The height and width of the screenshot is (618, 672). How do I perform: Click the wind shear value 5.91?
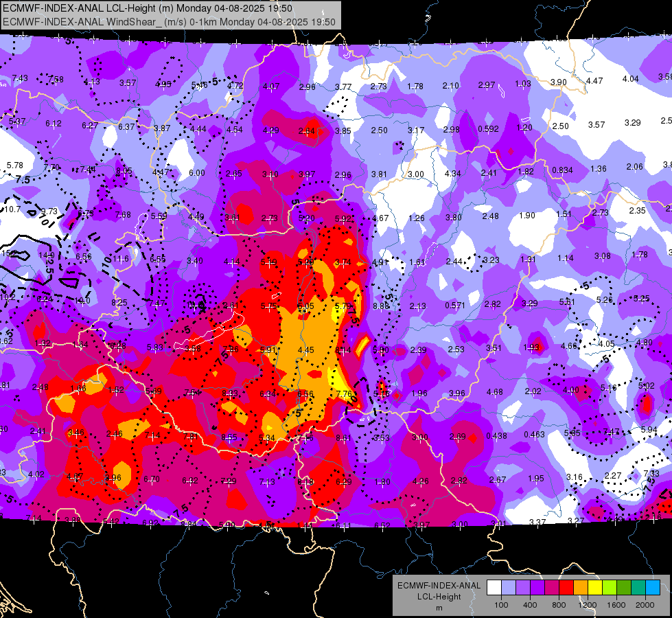(x=268, y=350)
